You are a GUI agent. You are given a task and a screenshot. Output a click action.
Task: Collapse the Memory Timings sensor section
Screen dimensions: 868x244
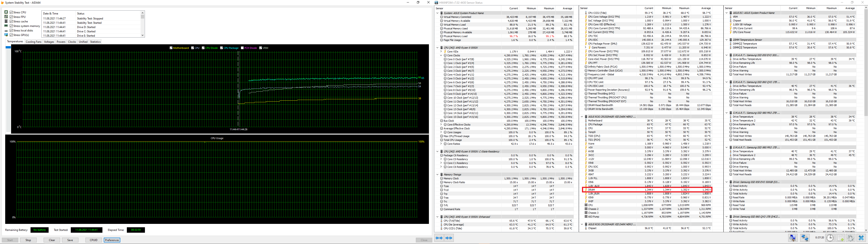click(x=437, y=175)
